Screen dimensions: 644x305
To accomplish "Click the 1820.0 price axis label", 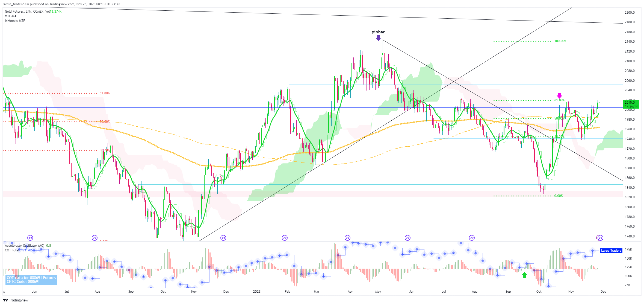I will tap(630, 197).
